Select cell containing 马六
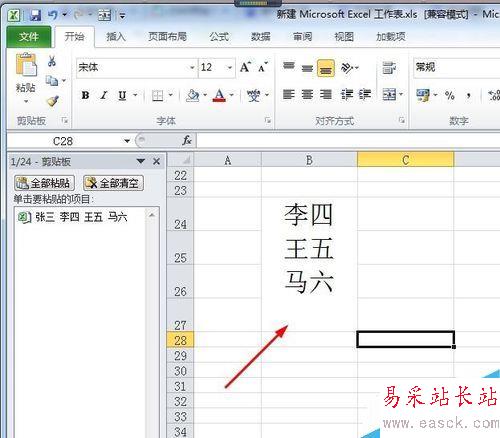This screenshot has height=438, width=500. point(309,282)
